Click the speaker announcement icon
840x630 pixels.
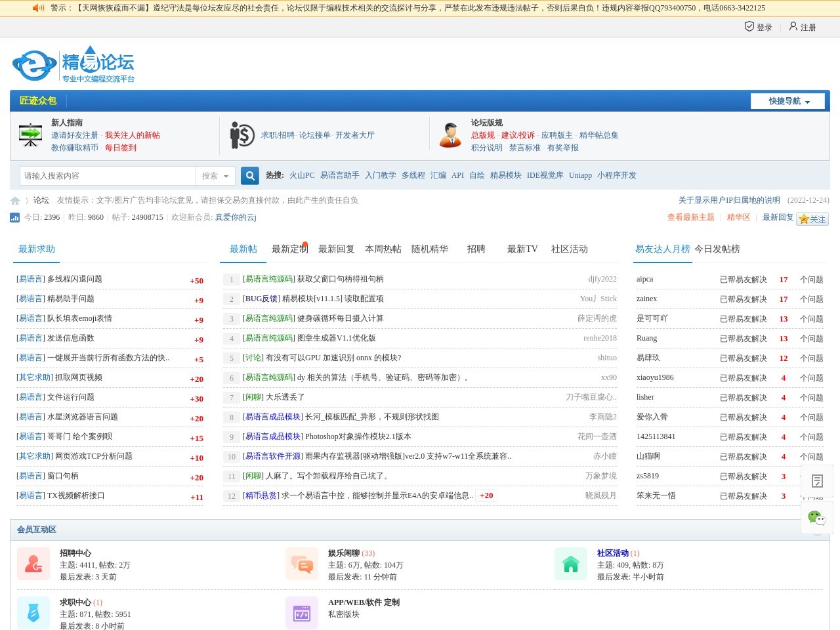38,8
